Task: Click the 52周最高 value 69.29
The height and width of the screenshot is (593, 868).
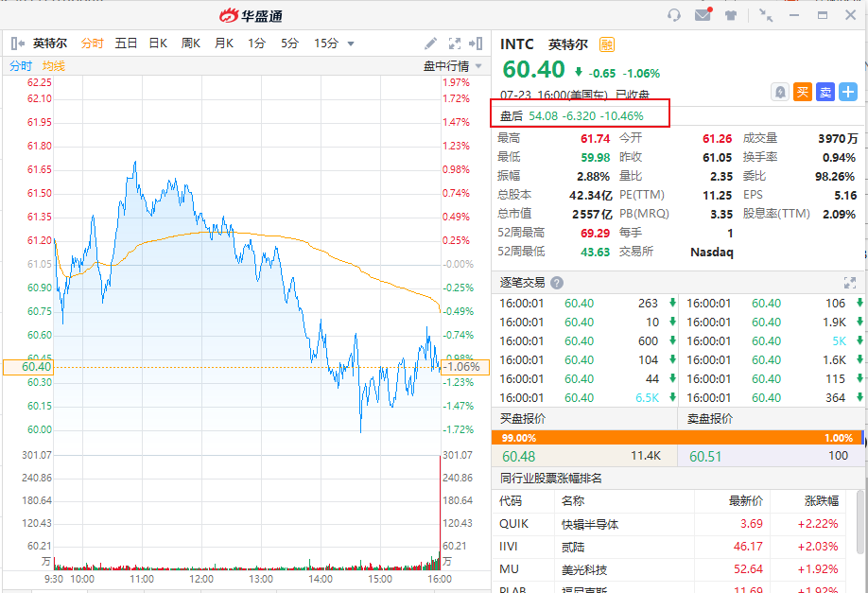Action: pyautogui.click(x=595, y=233)
